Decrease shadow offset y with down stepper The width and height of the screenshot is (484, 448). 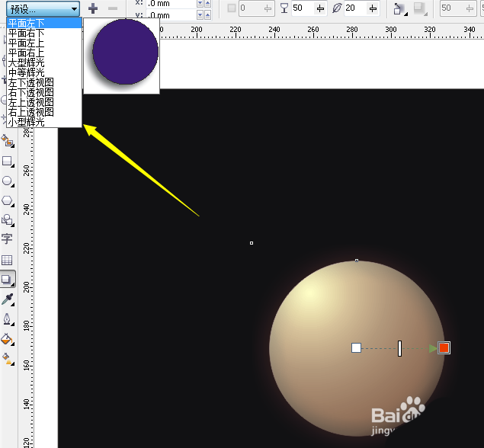[200, 14]
